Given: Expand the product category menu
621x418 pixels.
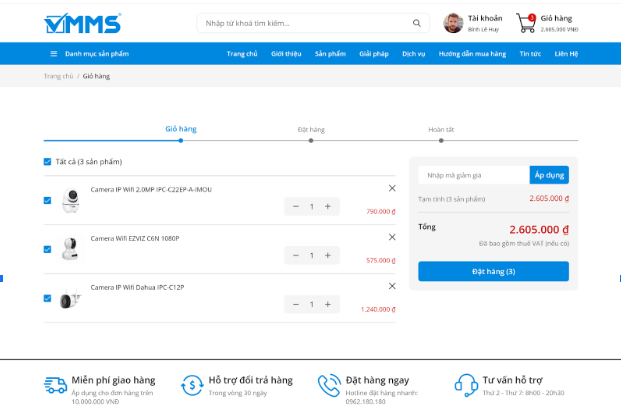Looking at the screenshot, I should (89, 53).
